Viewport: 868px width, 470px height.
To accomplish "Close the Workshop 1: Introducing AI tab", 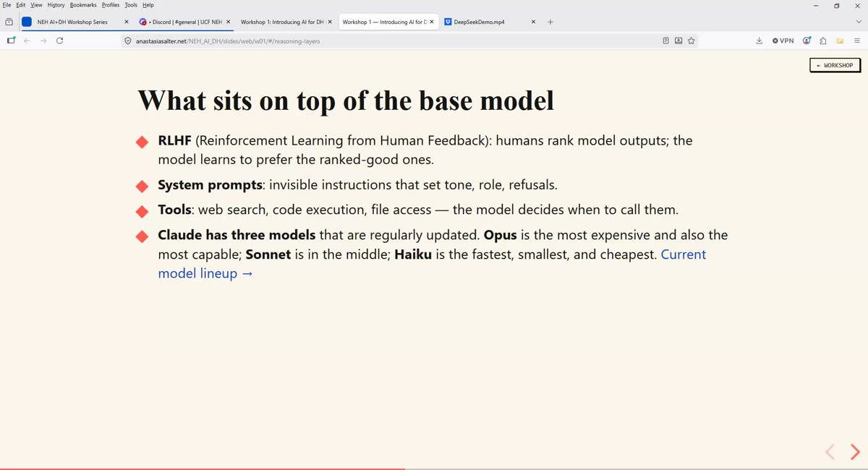I will (x=330, y=22).
